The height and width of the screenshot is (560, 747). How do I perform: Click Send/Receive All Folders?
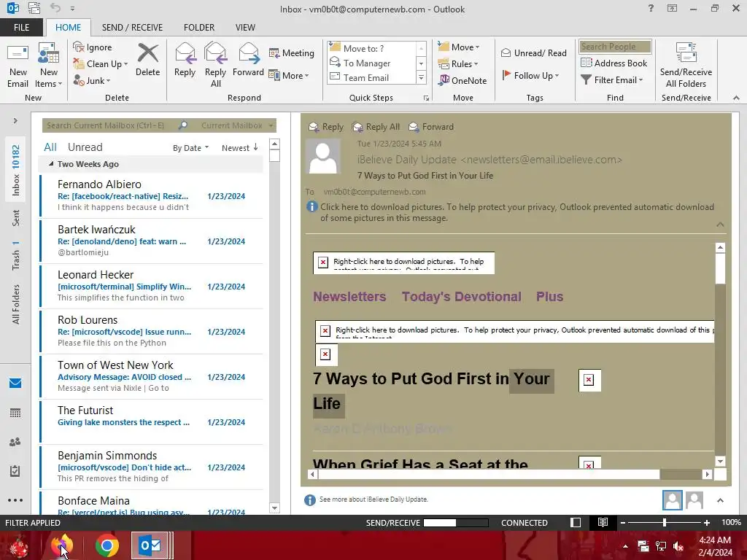686,66
